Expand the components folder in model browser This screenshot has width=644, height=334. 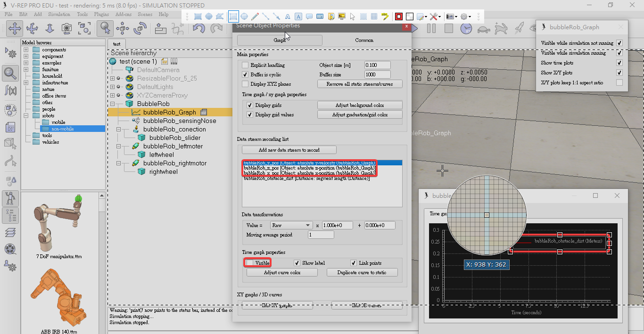26,49
